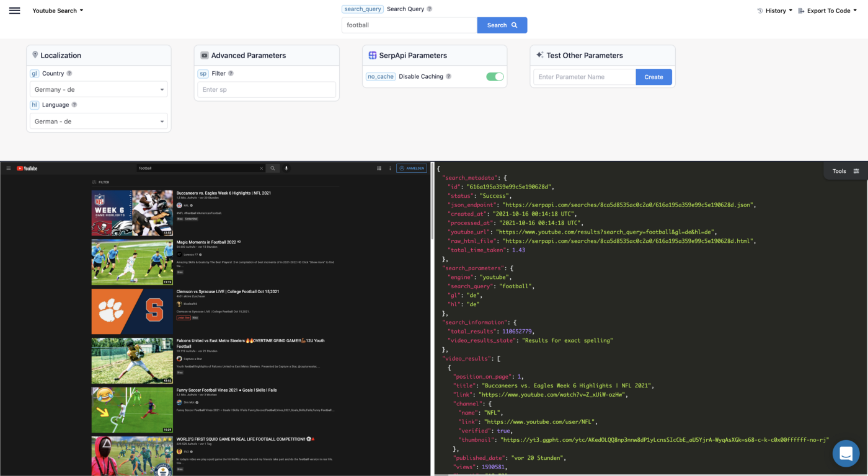Click the json_endpoint URL in JSON
868x476 pixels.
tap(628, 205)
